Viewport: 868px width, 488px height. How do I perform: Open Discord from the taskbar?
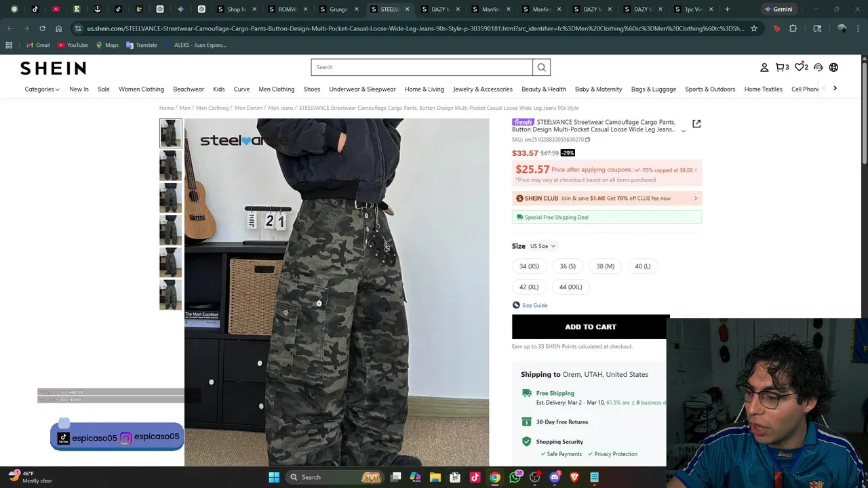point(555,477)
